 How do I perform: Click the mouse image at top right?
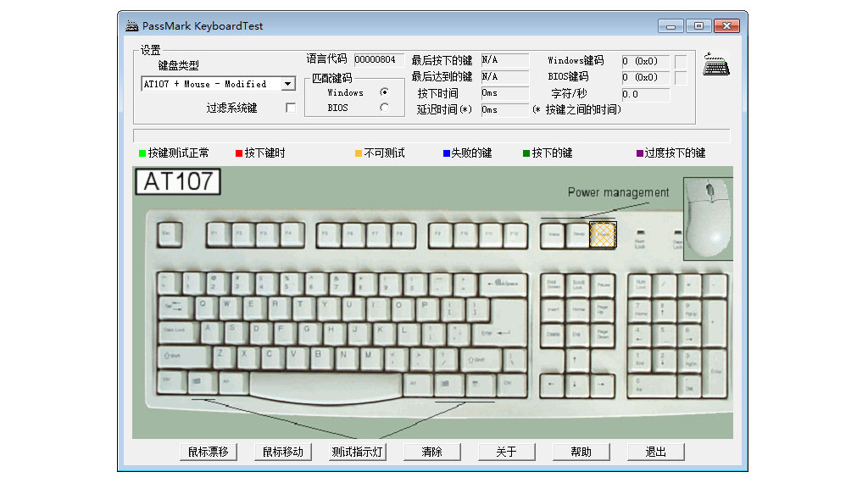708,219
